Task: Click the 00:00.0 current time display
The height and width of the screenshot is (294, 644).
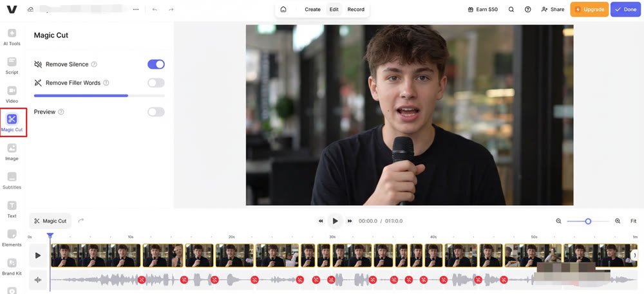Action: (x=368, y=221)
